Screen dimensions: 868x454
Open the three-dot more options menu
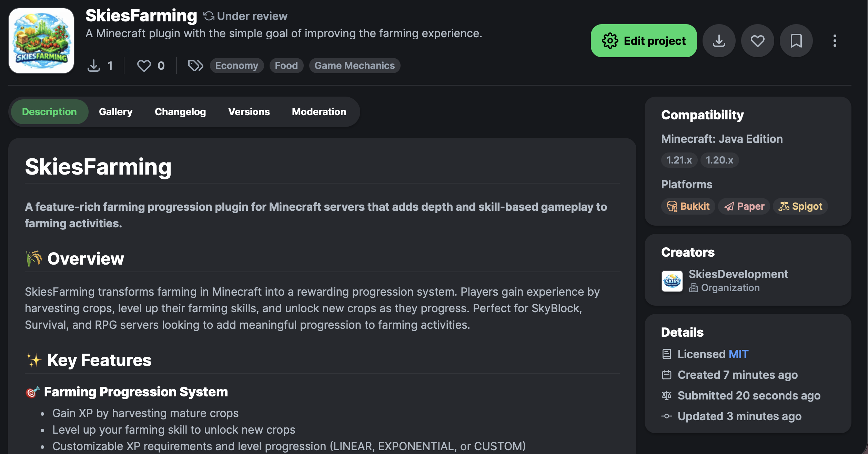(x=835, y=41)
